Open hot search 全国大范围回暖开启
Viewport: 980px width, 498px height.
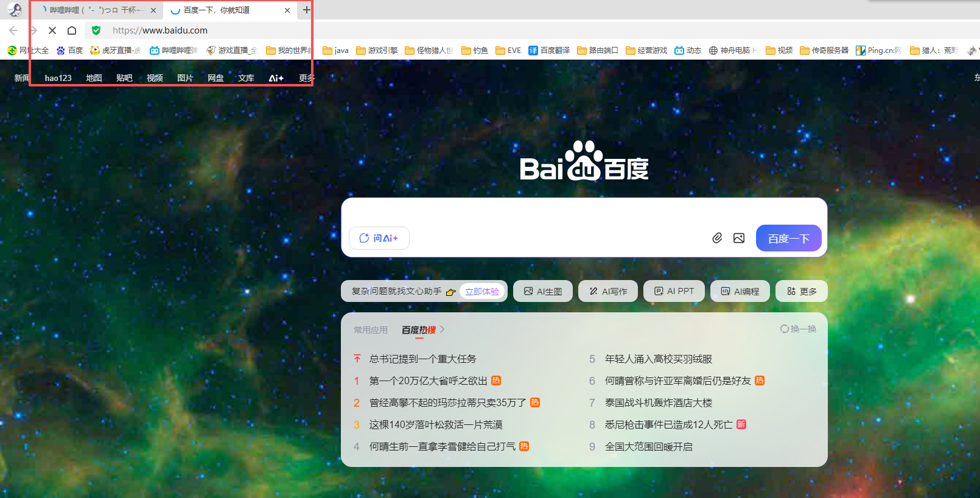pos(649,447)
